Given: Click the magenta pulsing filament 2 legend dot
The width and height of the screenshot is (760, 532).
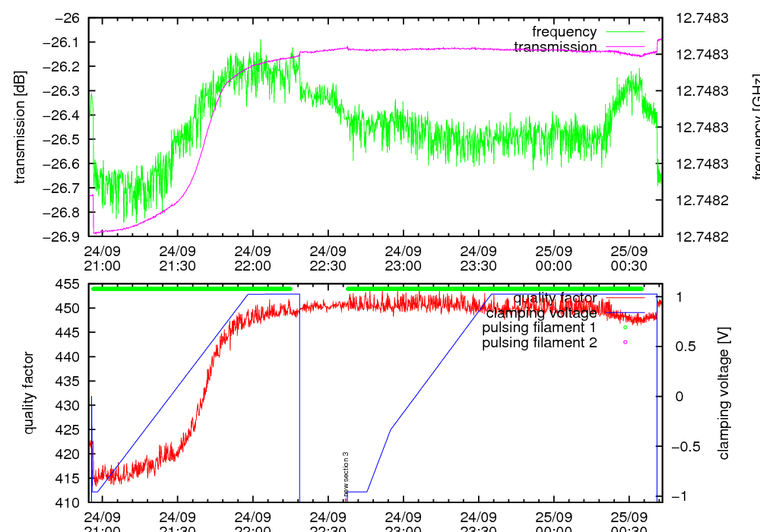Looking at the screenshot, I should tap(625, 343).
